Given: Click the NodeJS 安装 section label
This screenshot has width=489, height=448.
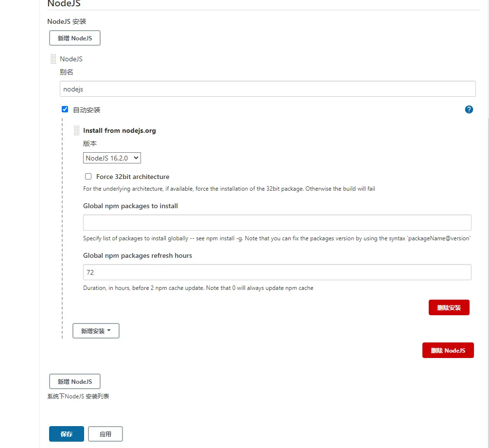Looking at the screenshot, I should tap(67, 21).
